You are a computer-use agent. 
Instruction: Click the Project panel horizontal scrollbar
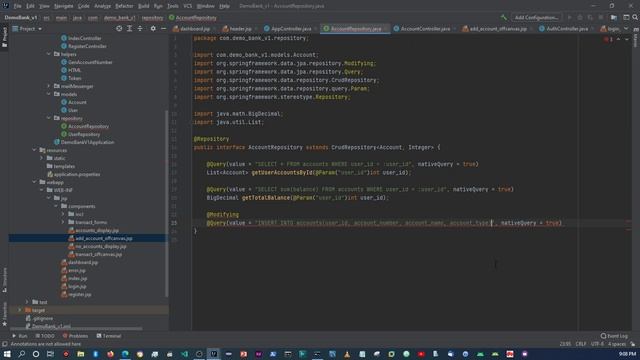pos(76,328)
